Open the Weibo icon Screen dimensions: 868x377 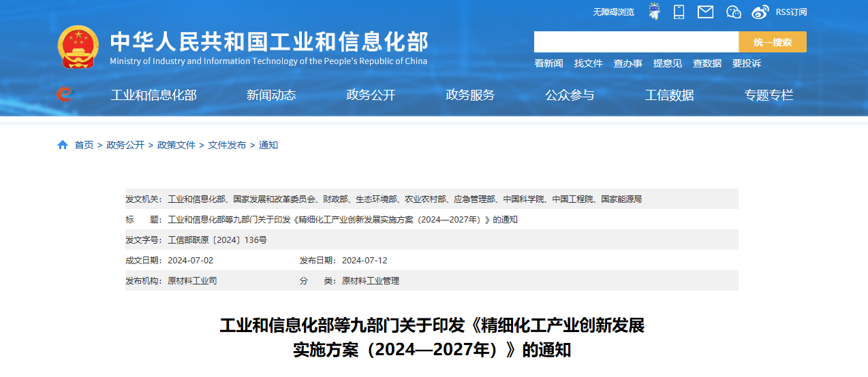point(760,12)
